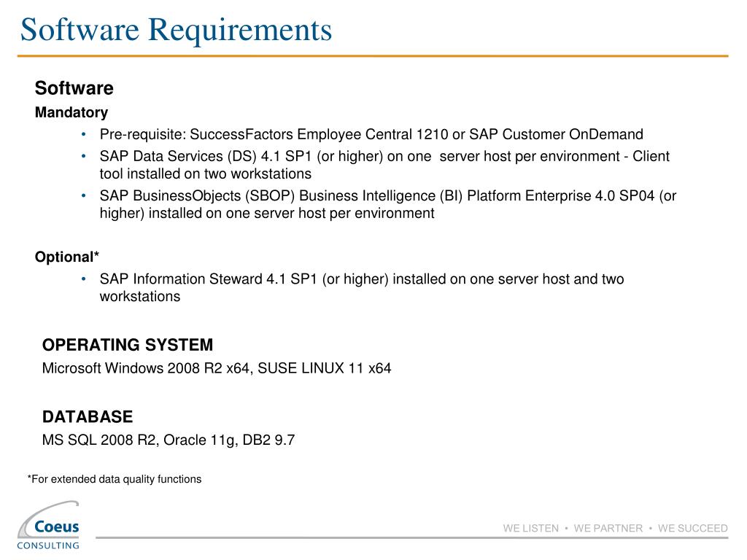Click the 'DATABASE' heading
The height and width of the screenshot is (560, 747).
tap(88, 416)
